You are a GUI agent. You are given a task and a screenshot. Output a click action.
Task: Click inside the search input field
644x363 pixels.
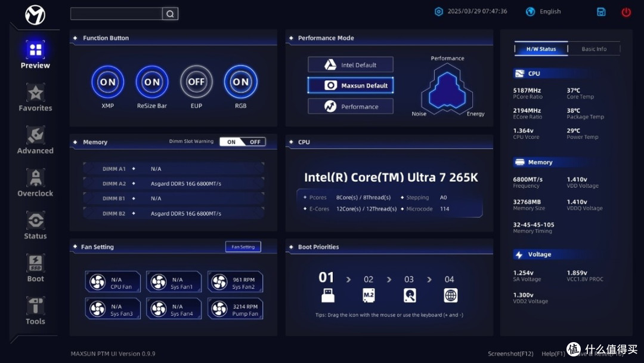pyautogui.click(x=116, y=14)
